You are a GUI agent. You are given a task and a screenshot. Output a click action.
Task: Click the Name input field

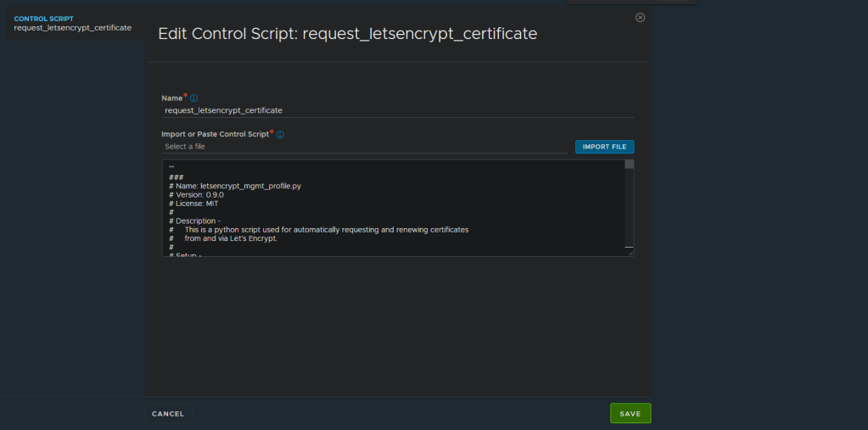pyautogui.click(x=397, y=111)
